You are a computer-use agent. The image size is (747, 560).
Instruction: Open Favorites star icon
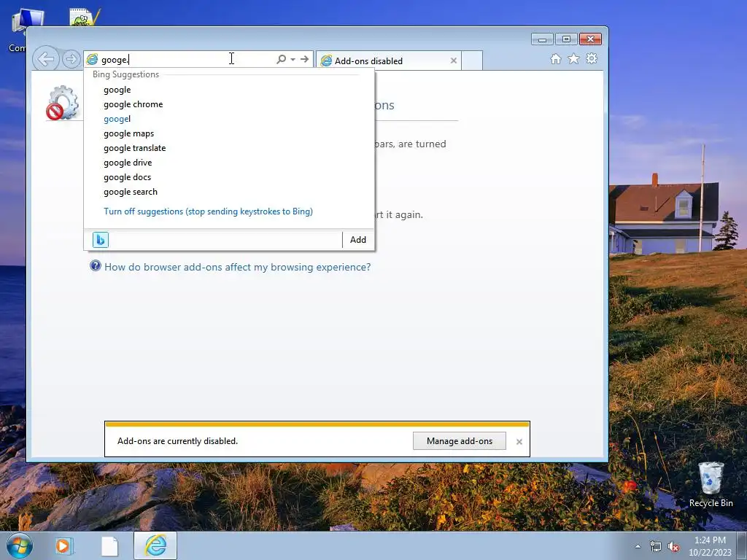coord(573,58)
